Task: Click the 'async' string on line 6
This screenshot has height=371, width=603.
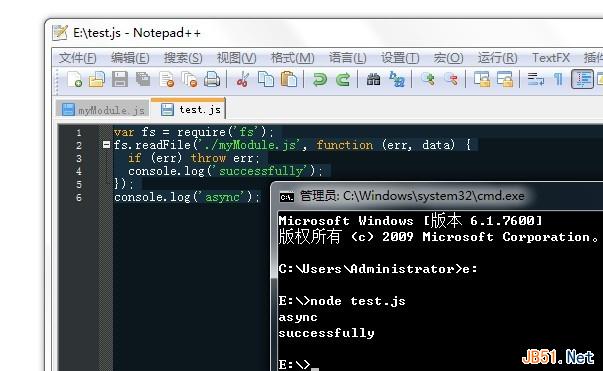Action: (223, 197)
